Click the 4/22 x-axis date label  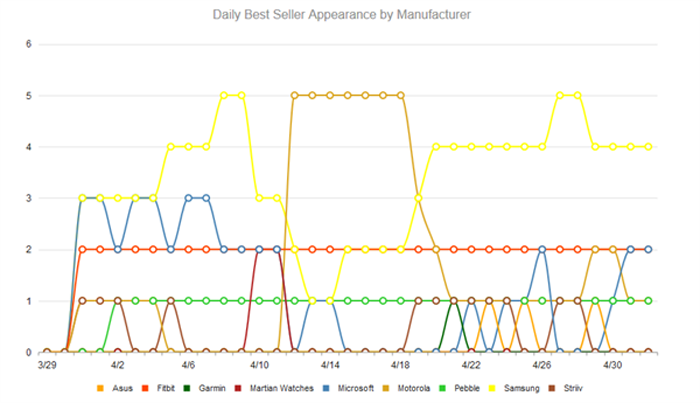tap(471, 366)
